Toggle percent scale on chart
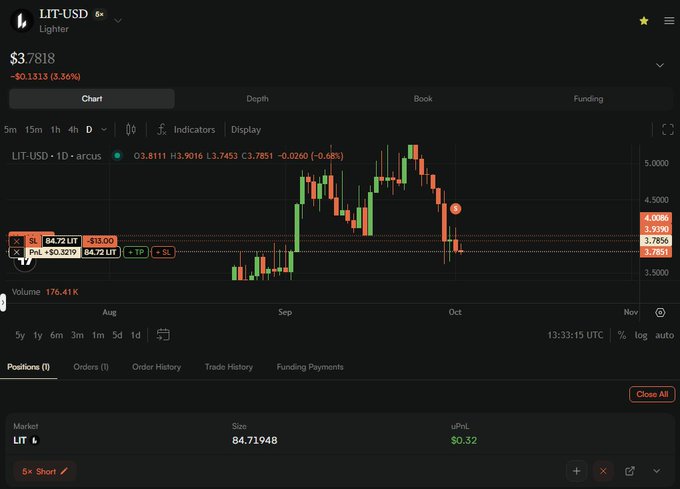This screenshot has width=680, height=489. (x=622, y=335)
